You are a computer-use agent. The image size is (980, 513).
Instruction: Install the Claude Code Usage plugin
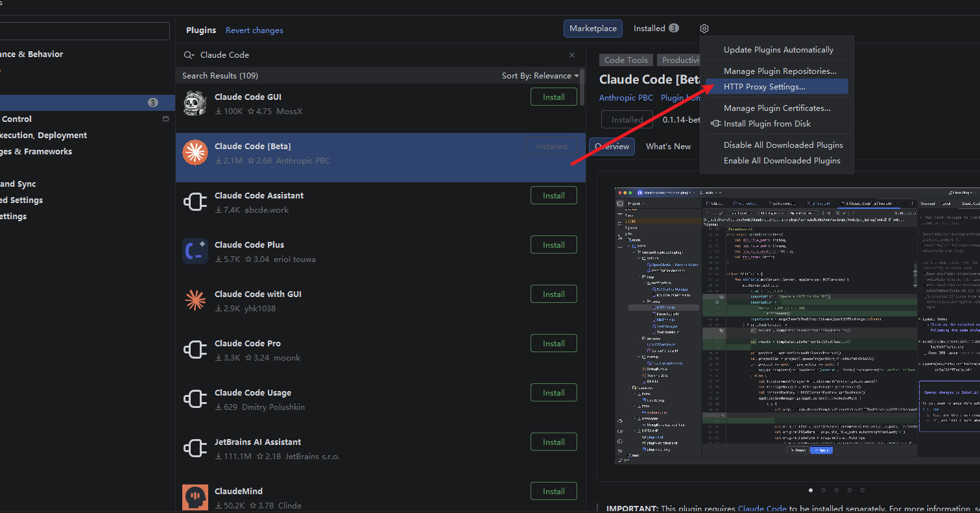point(554,393)
